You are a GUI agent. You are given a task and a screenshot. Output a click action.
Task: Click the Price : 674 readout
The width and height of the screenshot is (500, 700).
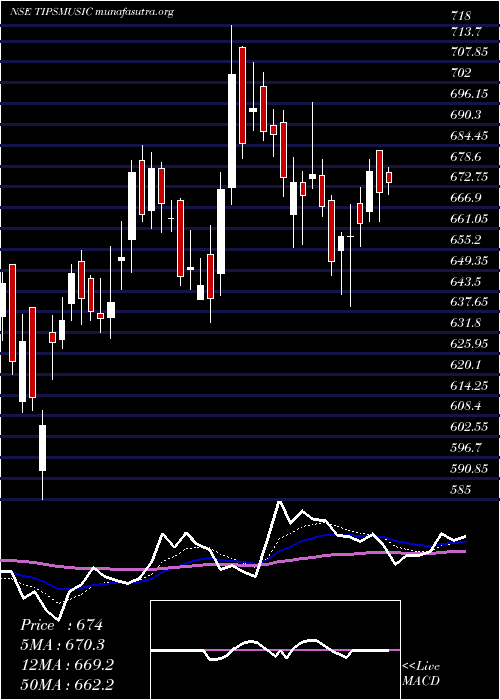[62, 625]
